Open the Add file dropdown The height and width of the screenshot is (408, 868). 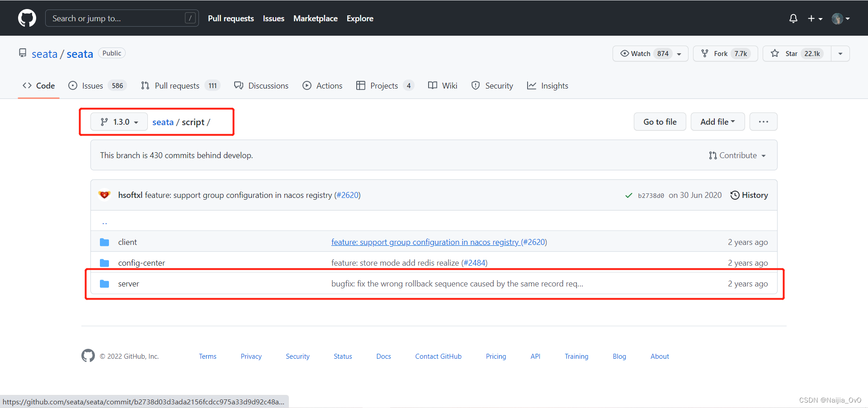pos(717,122)
